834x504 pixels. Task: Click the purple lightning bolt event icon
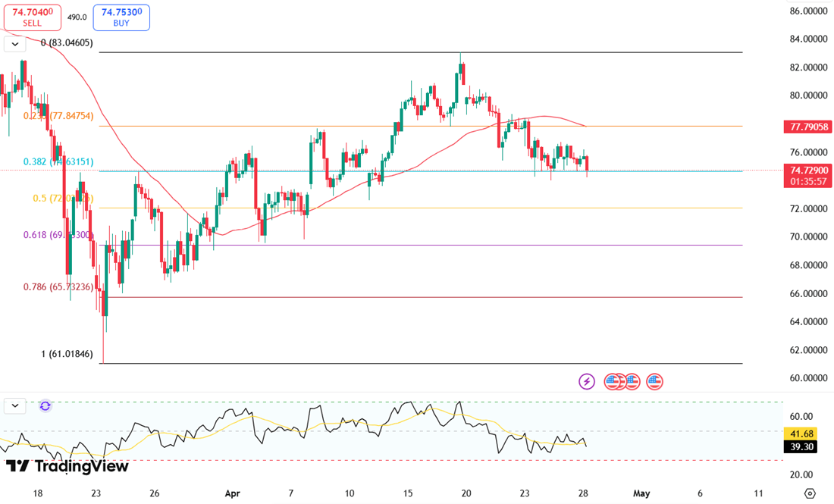[x=586, y=381]
